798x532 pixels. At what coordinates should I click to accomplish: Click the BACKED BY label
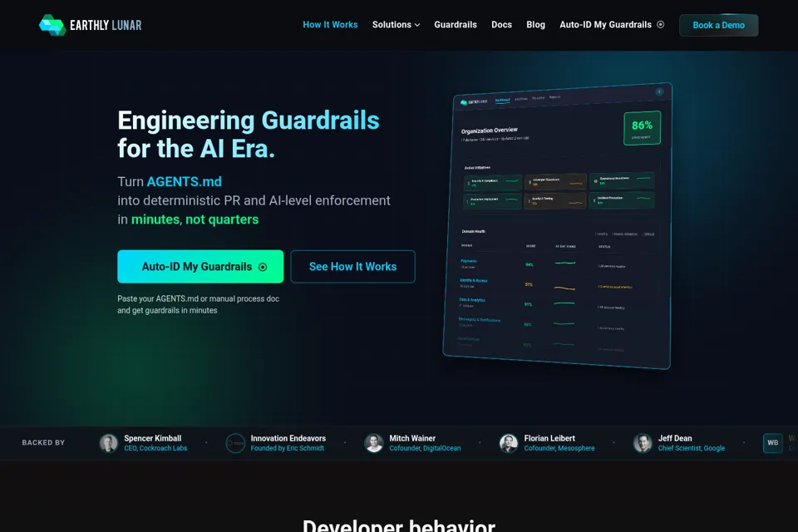click(43, 443)
